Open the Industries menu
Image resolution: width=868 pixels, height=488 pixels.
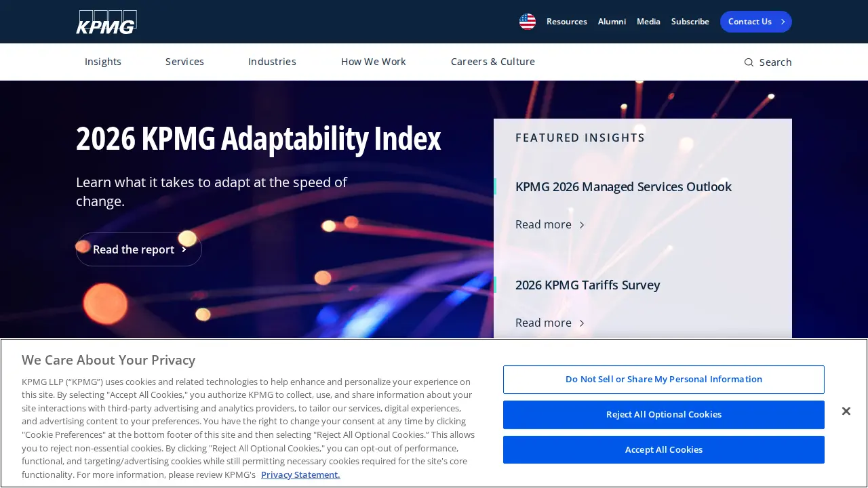point(272,62)
